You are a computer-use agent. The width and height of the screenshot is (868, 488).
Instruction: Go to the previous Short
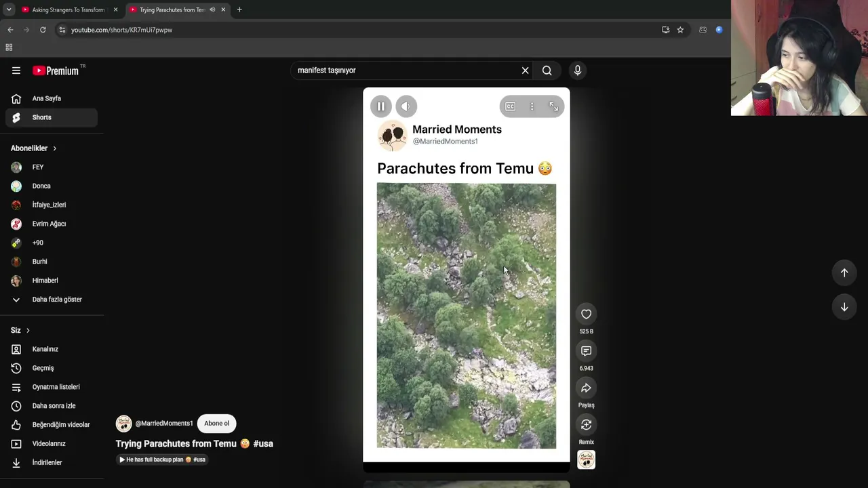pos(844,272)
